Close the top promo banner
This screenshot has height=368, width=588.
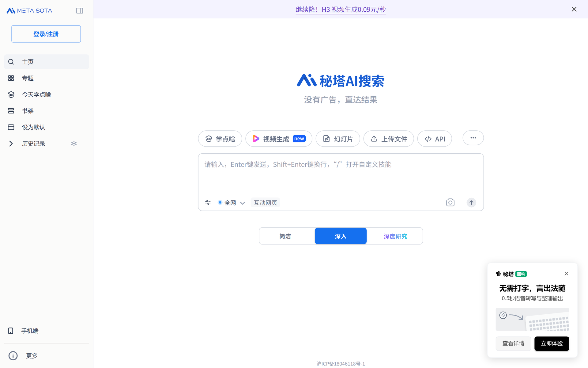click(574, 10)
